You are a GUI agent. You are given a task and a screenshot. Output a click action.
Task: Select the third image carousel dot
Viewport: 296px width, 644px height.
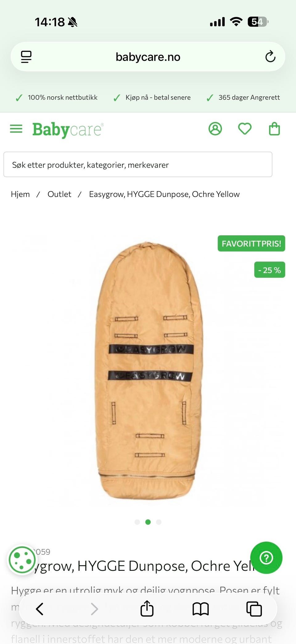pos(159,522)
